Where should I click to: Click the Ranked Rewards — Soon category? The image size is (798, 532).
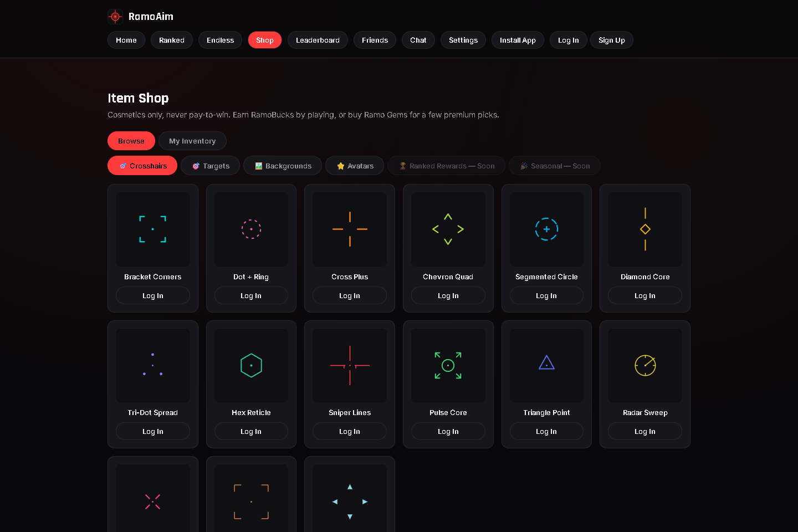[x=447, y=166]
